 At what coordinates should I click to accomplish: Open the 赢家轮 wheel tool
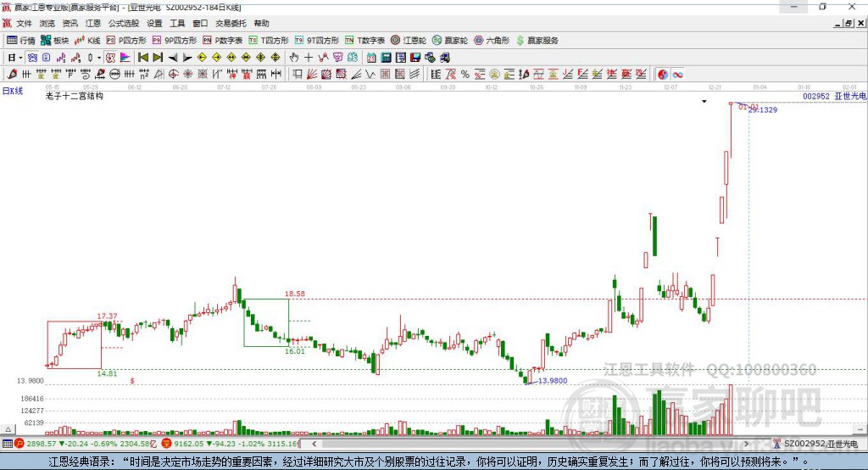pos(450,41)
